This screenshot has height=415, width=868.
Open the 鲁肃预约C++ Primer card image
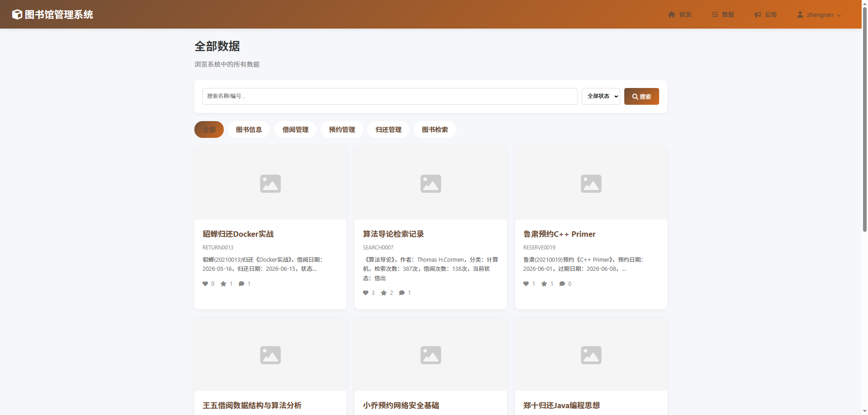pyautogui.click(x=591, y=183)
